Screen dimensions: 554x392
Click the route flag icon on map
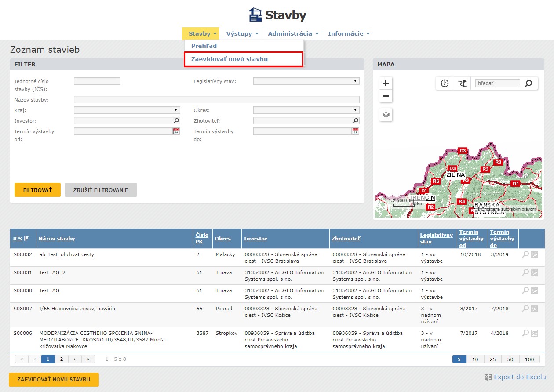pyautogui.click(x=462, y=83)
